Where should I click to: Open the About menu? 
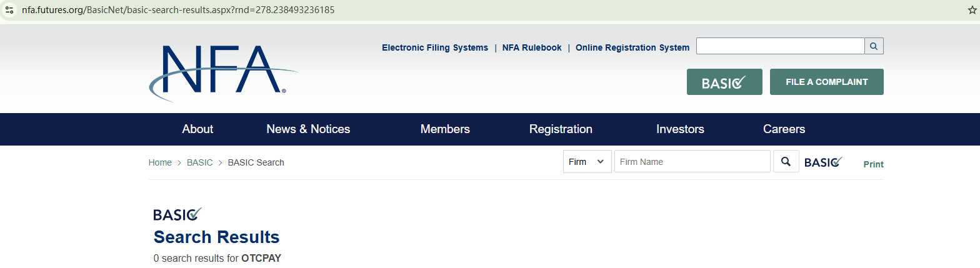pos(197,129)
